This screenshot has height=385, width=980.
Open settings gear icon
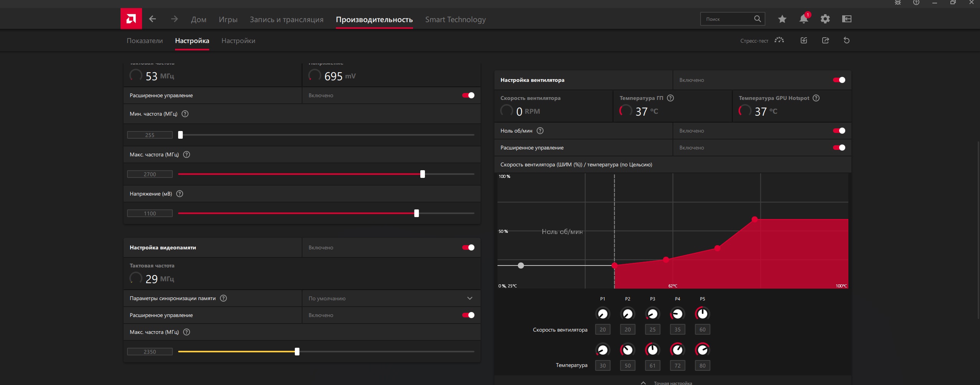[x=825, y=19]
